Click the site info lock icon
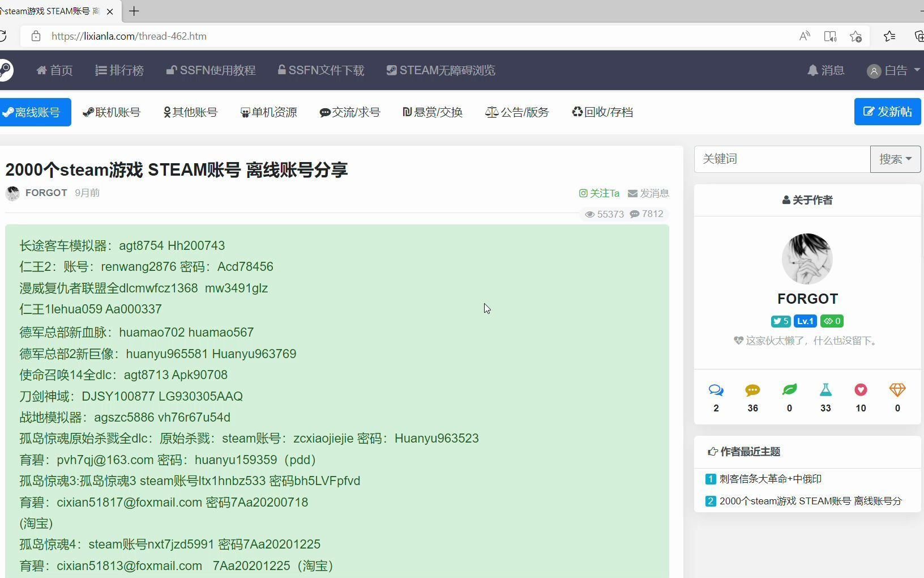Viewport: 924px width, 578px height. pyautogui.click(x=36, y=36)
